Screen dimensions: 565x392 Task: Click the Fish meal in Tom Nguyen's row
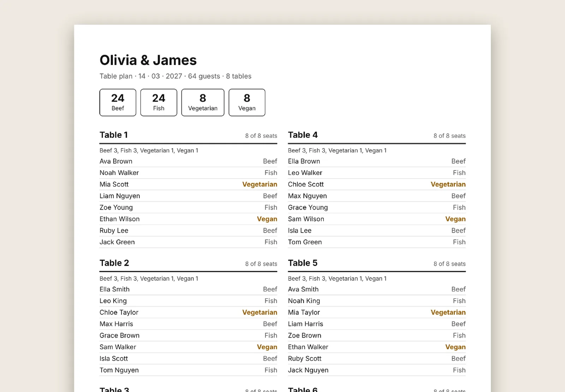pos(271,370)
